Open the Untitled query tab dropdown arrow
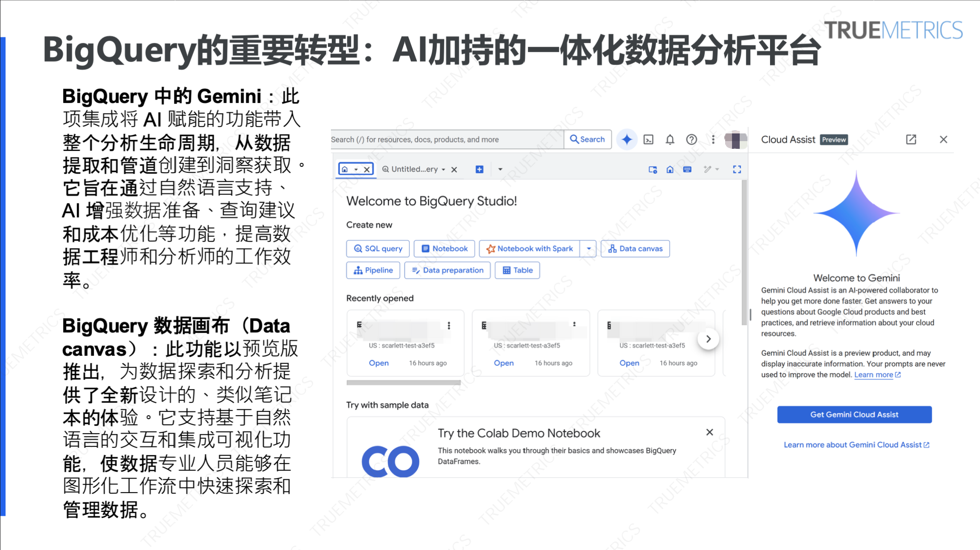 (444, 169)
